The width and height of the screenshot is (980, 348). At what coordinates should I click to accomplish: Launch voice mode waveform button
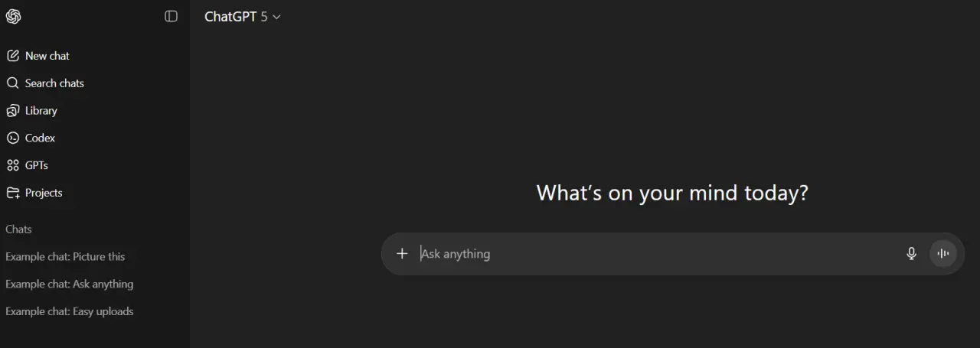click(943, 253)
